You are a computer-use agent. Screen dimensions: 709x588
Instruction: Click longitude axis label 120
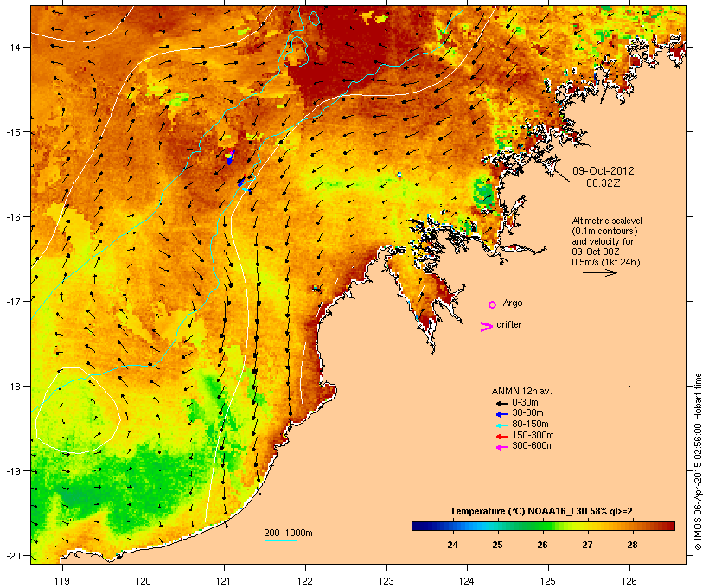pyautogui.click(x=144, y=581)
